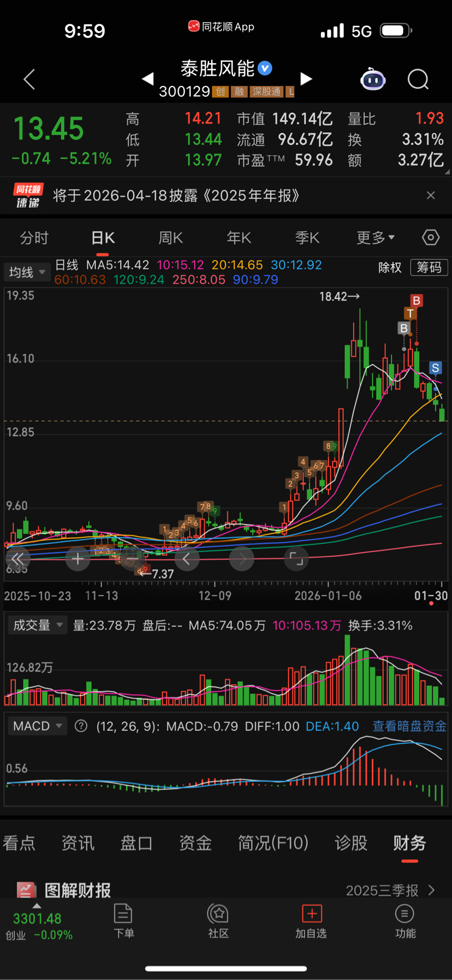This screenshot has width=452, height=980.
Task: Tap the DEA:1.40 value
Action: pos(332,726)
